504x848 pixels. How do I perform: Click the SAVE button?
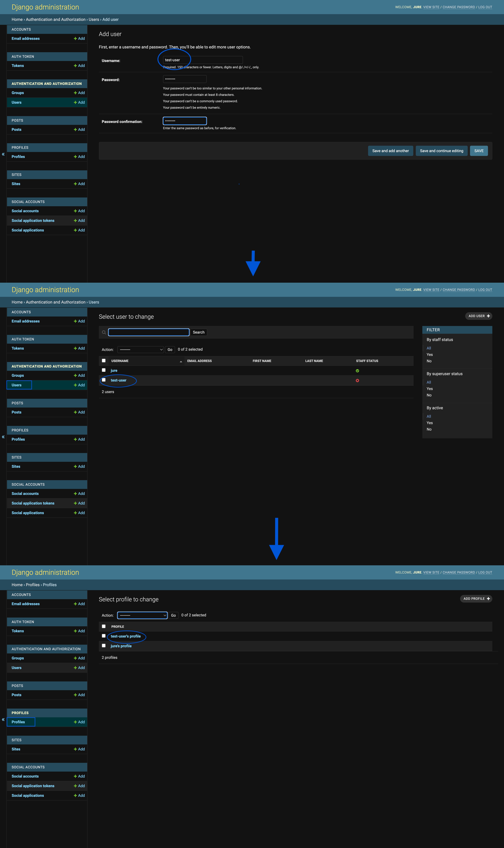(479, 151)
